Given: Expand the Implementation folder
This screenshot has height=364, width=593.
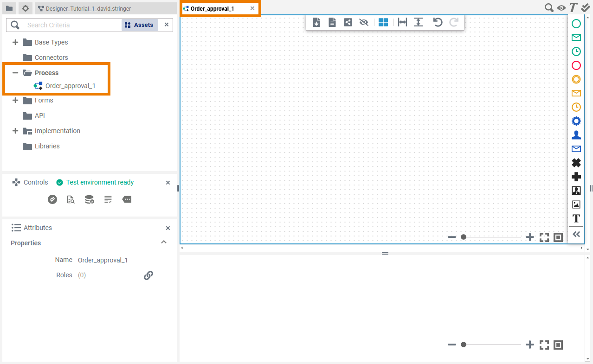Looking at the screenshot, I should click(x=15, y=131).
